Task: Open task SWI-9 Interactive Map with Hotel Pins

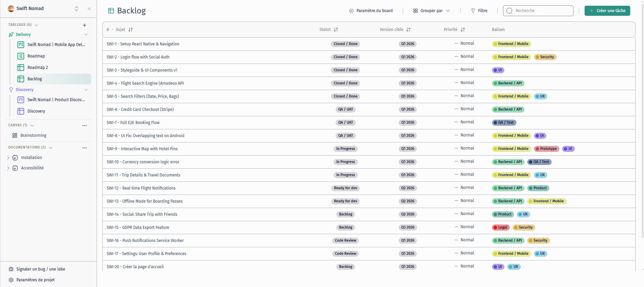Action: point(142,149)
